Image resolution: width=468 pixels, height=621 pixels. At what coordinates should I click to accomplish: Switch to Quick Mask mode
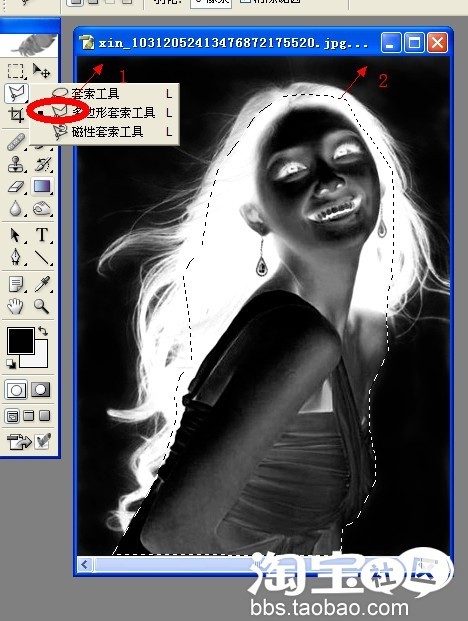[x=41, y=390]
